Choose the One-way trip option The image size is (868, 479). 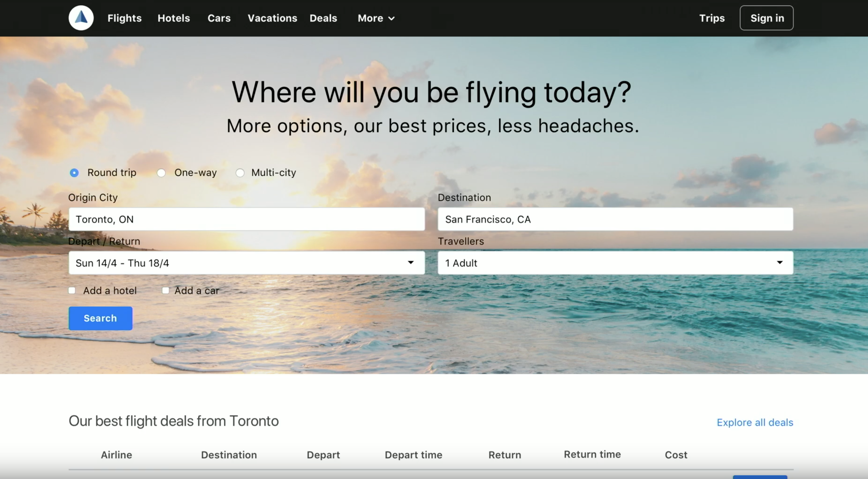pyautogui.click(x=161, y=173)
